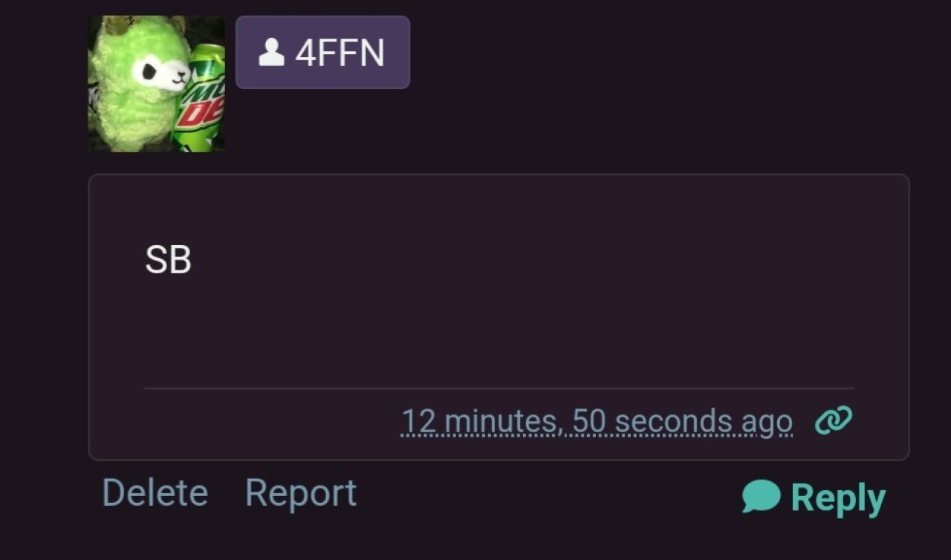Report this comment
This screenshot has height=560, width=951.
click(301, 492)
